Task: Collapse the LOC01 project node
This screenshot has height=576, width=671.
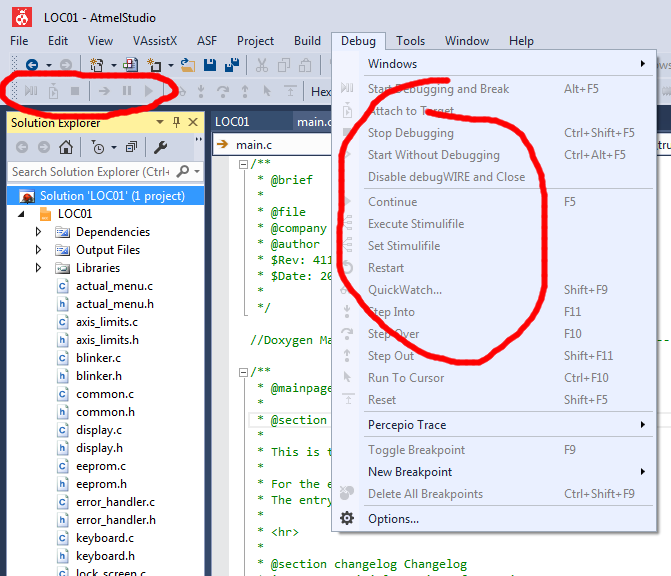Action: [x=21, y=214]
